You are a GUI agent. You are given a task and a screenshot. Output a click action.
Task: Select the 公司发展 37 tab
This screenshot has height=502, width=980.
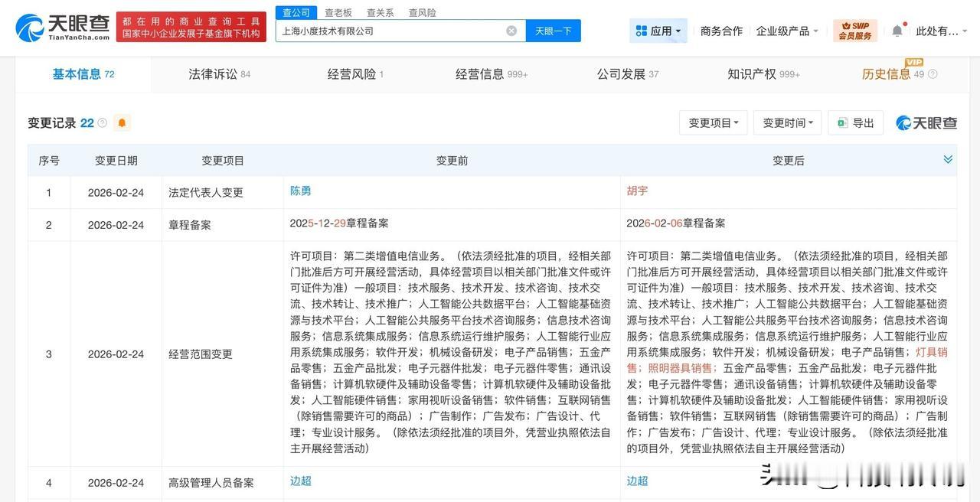point(628,74)
